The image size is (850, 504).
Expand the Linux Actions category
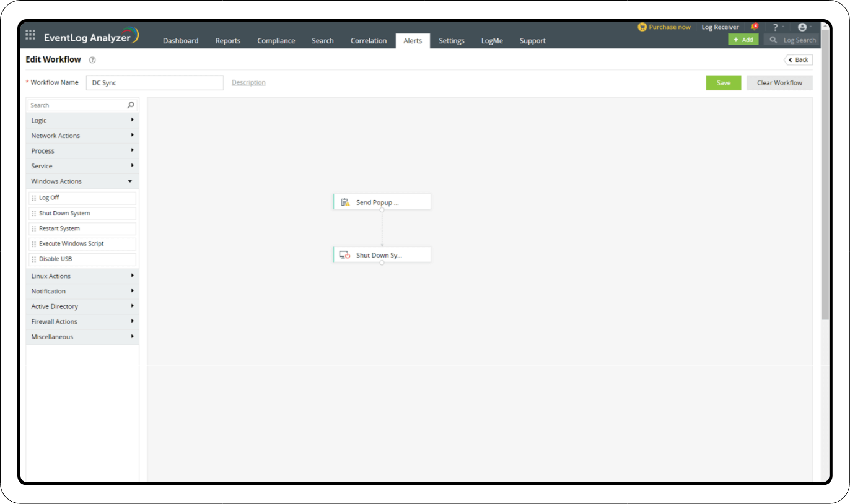point(82,276)
